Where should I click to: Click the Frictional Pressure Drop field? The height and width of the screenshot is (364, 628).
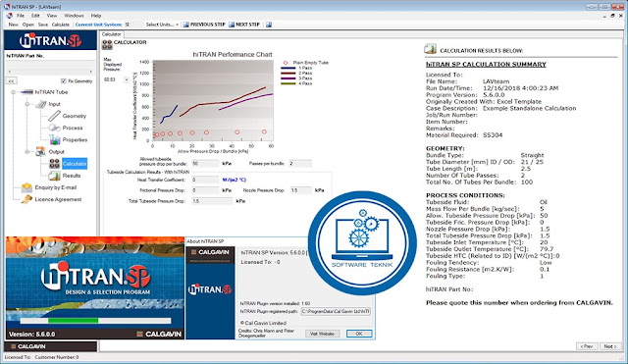(205, 190)
